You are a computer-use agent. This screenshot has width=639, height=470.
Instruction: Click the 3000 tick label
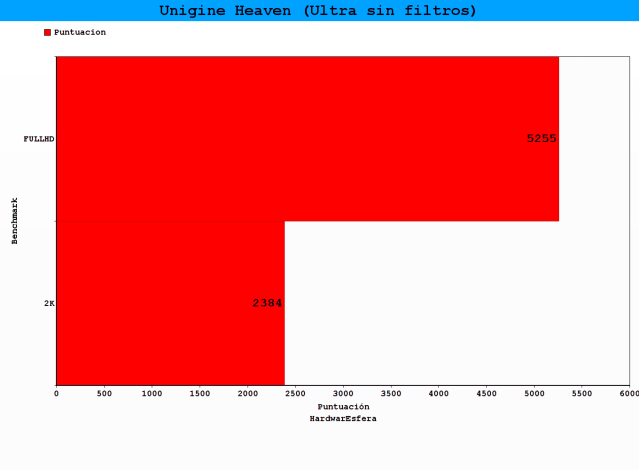point(343,393)
